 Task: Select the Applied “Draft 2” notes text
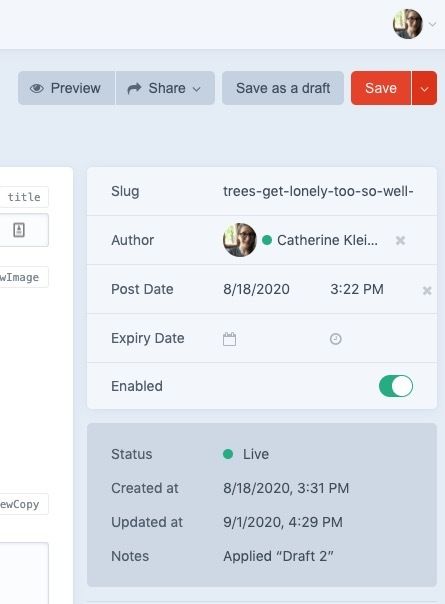278,556
